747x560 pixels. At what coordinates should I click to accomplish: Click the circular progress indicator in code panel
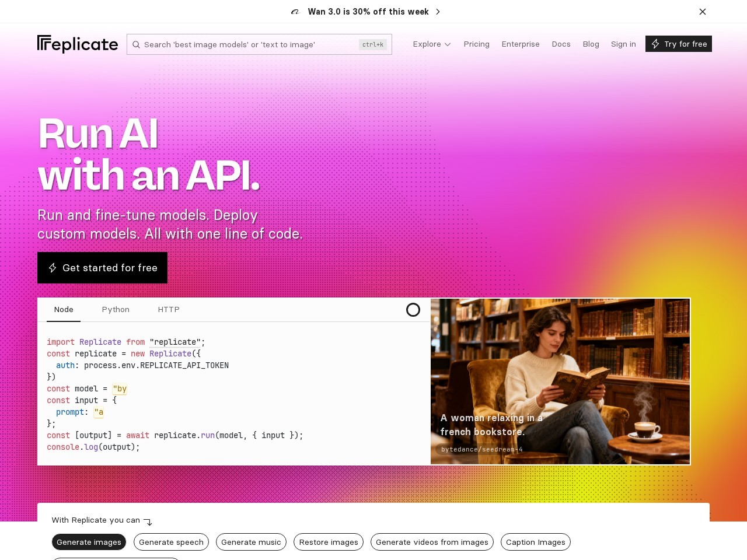point(413,310)
